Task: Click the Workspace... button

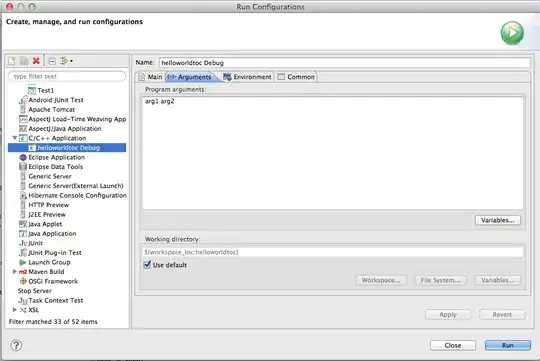Action: (381, 280)
